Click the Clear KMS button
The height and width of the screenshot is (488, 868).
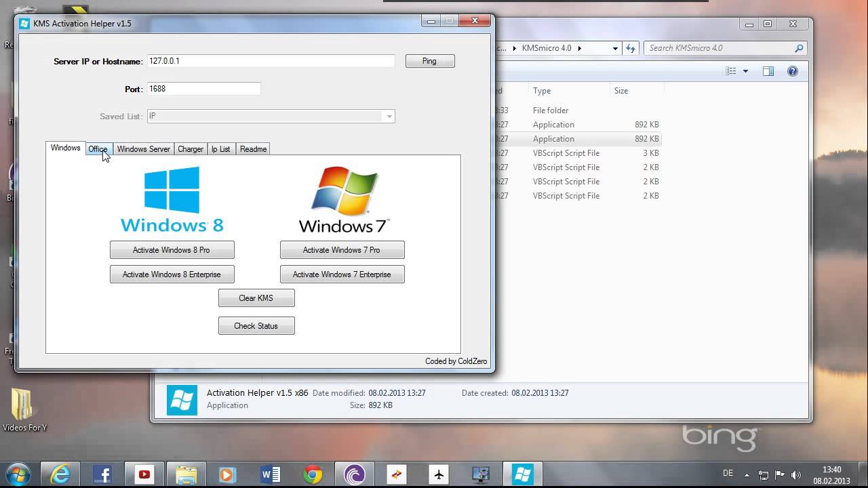[256, 298]
